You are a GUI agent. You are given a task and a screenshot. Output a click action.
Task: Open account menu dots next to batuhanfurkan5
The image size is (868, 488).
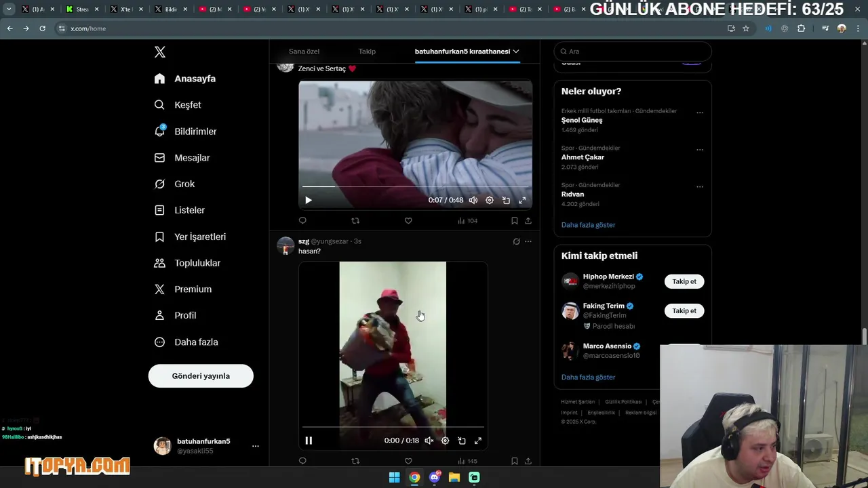coord(256,446)
